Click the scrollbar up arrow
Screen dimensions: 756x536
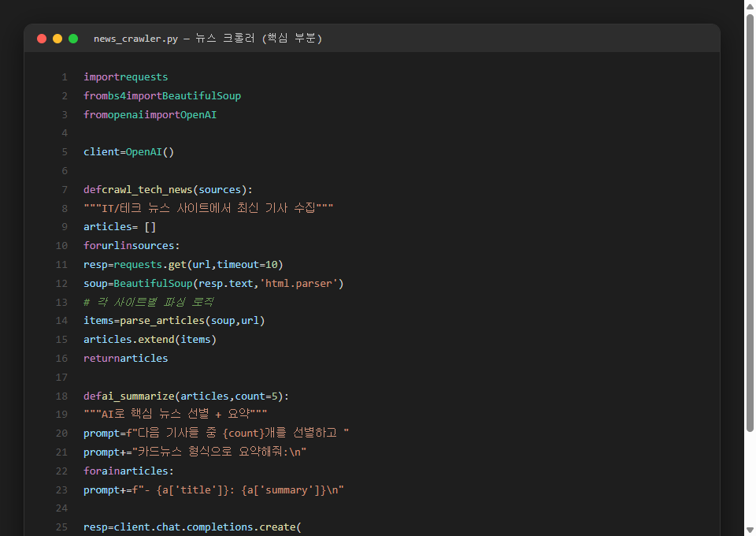point(748,6)
